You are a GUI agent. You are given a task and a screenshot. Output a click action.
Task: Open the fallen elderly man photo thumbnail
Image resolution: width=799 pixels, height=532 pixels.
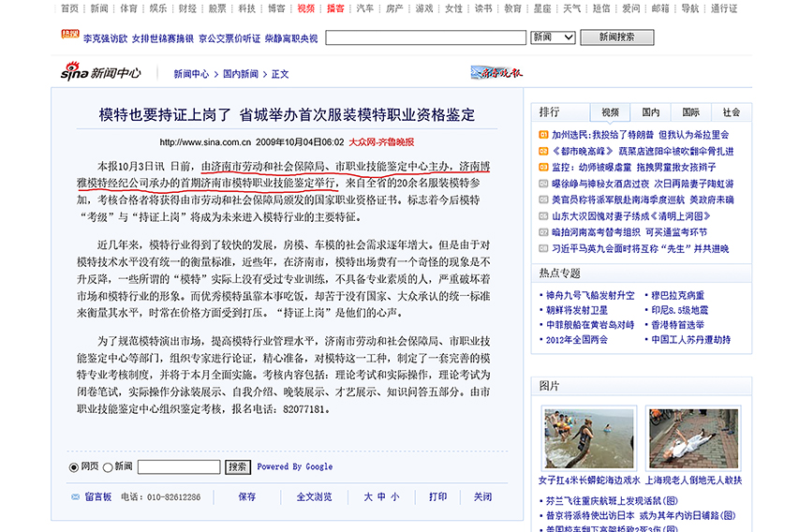click(x=693, y=438)
